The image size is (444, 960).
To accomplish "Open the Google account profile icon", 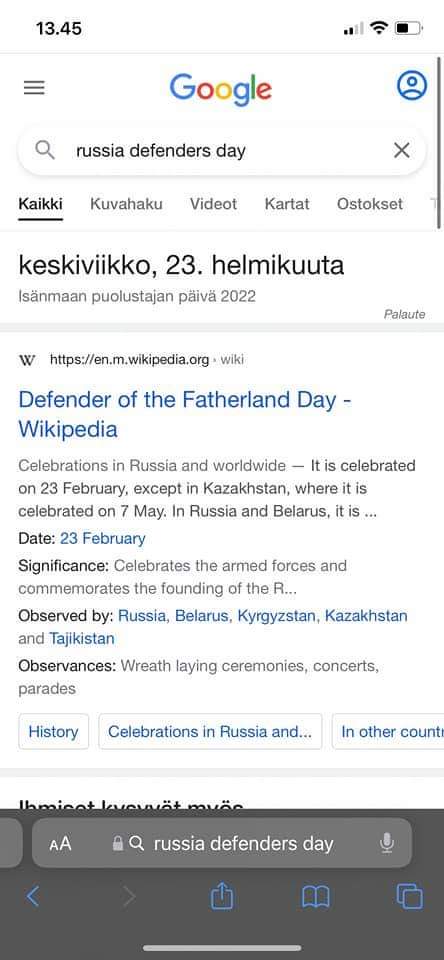I will pos(412,86).
